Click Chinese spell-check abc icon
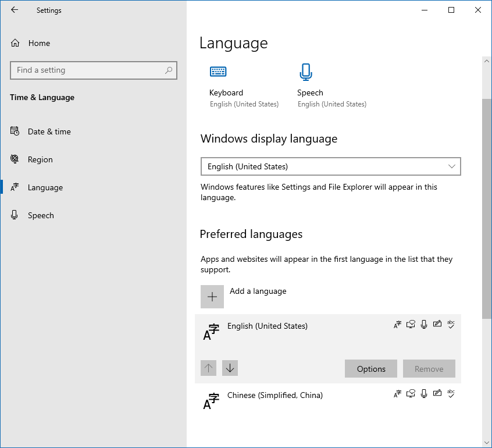 pyautogui.click(x=451, y=394)
